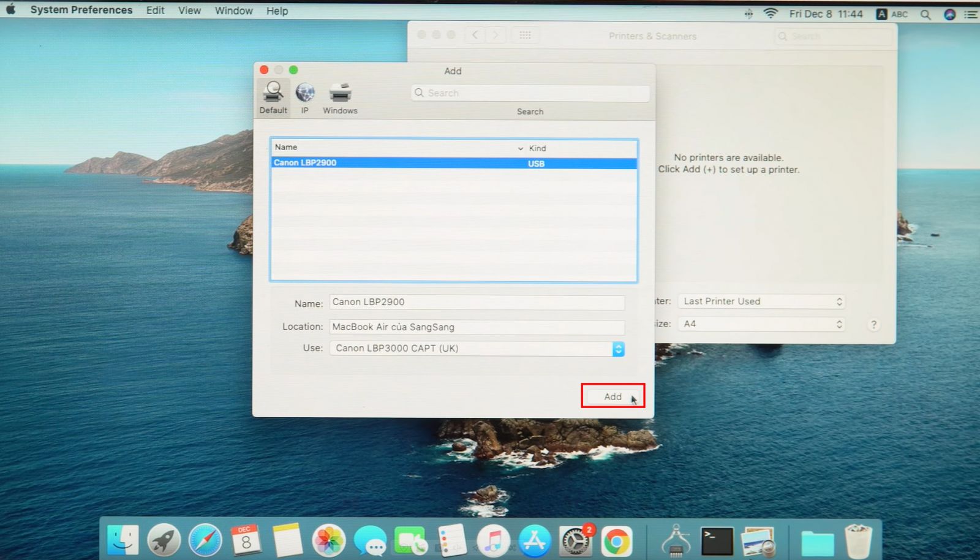The height and width of the screenshot is (560, 980).
Task: Open App Store from the Dock
Action: pyautogui.click(x=534, y=540)
